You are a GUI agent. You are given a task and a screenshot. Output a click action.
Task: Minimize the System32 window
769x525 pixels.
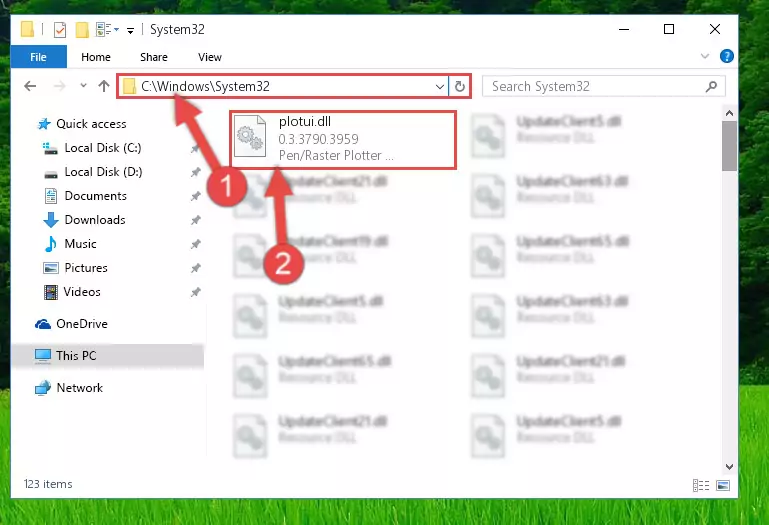624,29
